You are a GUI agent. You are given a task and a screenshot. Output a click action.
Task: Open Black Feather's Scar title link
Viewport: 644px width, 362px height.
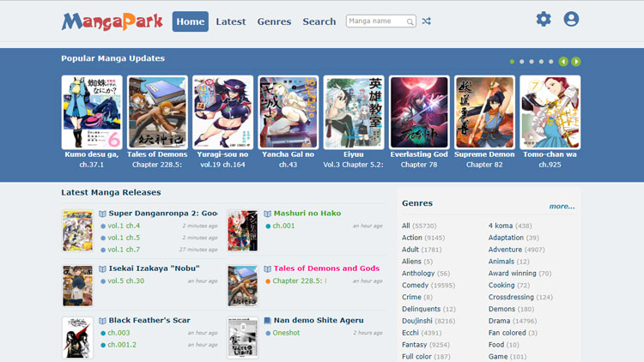point(149,320)
